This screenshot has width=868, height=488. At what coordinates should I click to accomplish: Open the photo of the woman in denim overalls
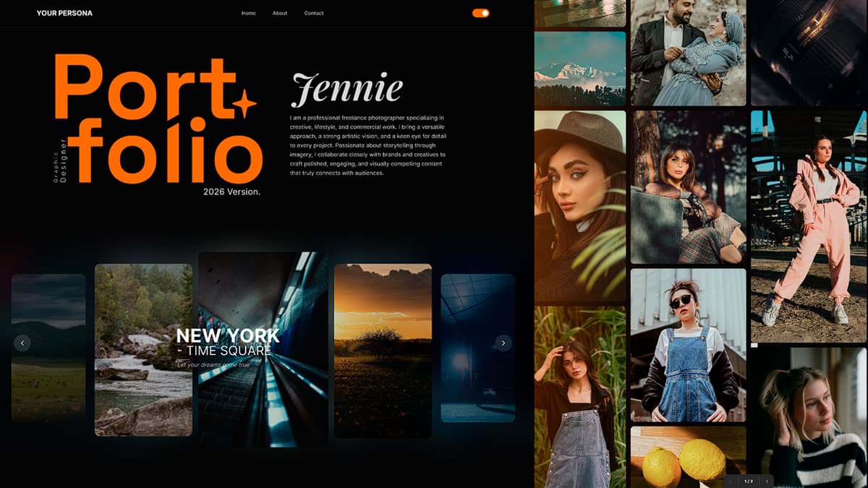[687, 347]
